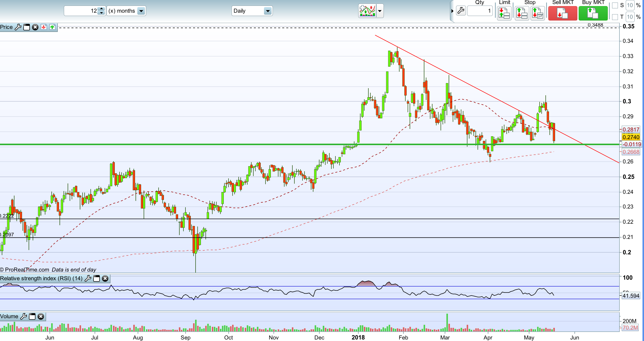Viewport: 644px width, 341px height.
Task: Enable the S stop percent checkbox
Action: (x=615, y=5)
